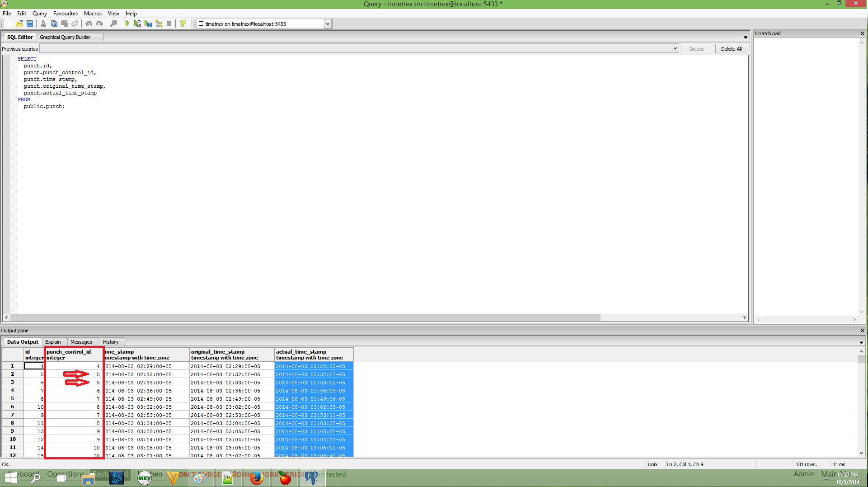The image size is (868, 487).
Task: Open a file with the folder icon
Action: tap(19, 24)
